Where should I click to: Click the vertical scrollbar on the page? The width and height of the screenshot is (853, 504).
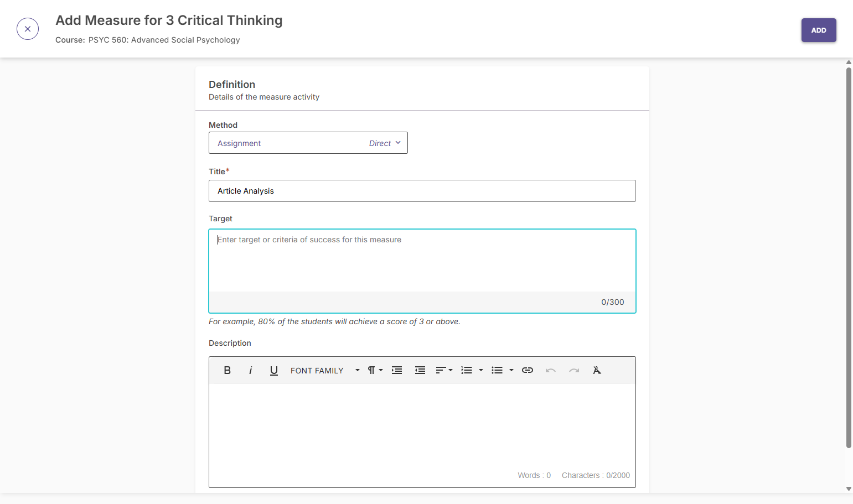pos(849,257)
